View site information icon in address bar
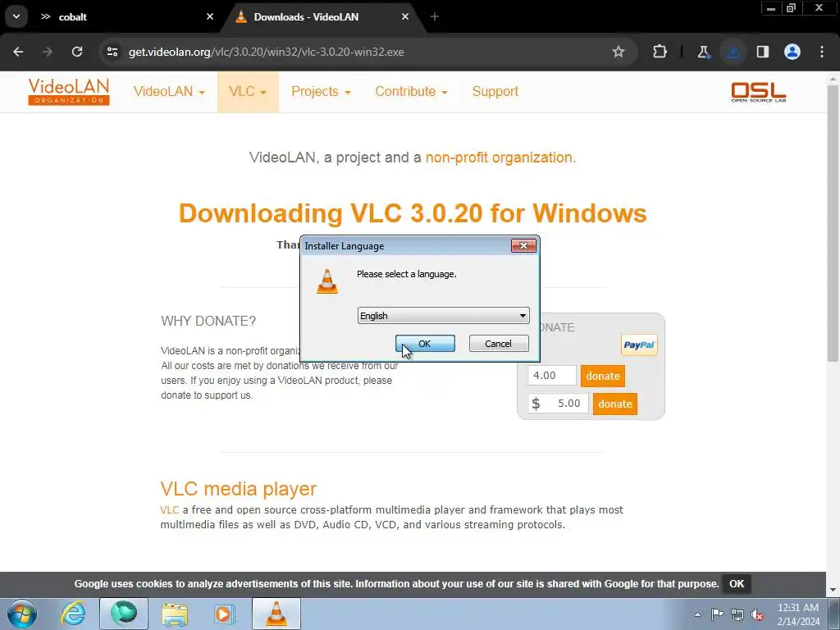Image resolution: width=840 pixels, height=630 pixels. [x=112, y=52]
